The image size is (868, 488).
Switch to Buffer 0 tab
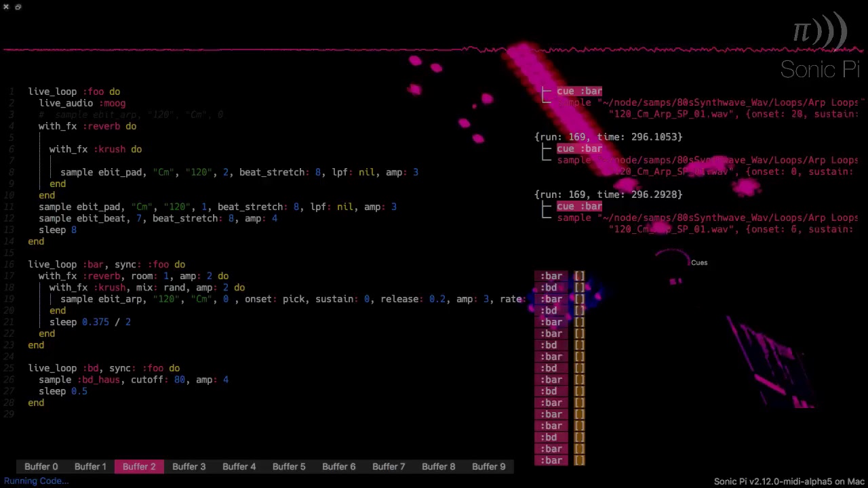[41, 466]
